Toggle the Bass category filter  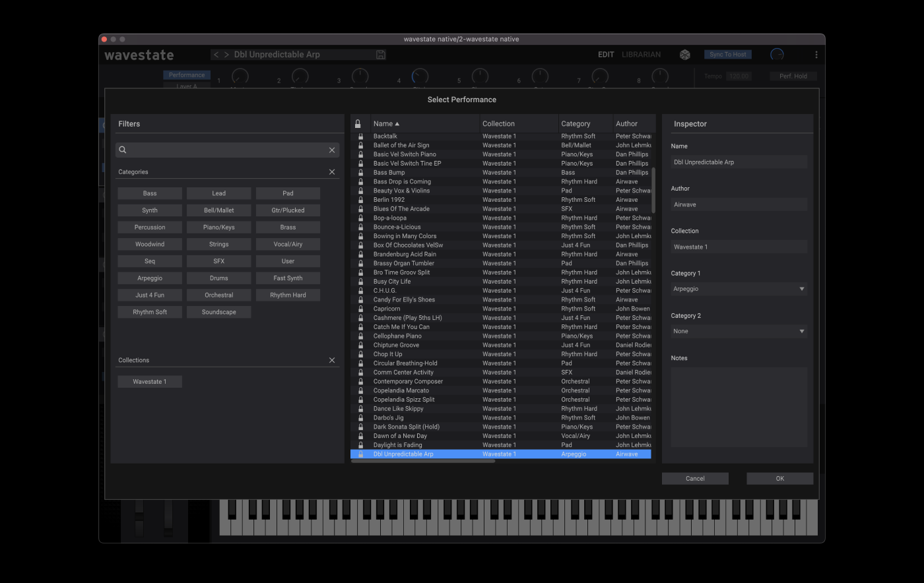[x=150, y=193]
